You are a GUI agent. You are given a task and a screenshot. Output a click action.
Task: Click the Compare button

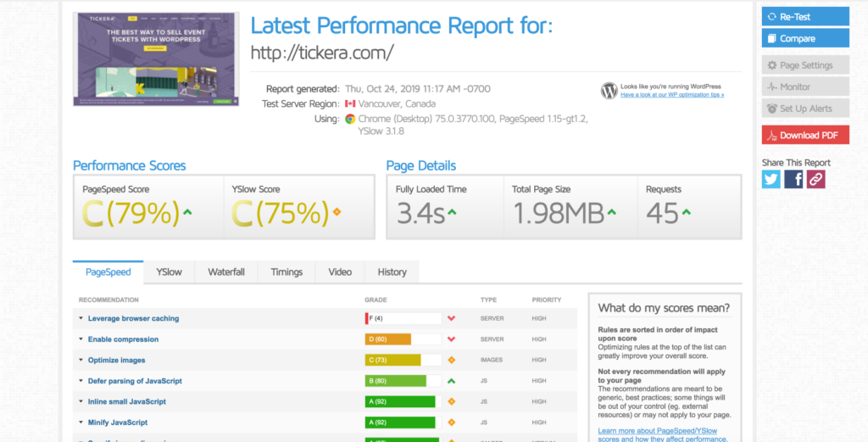click(x=805, y=38)
